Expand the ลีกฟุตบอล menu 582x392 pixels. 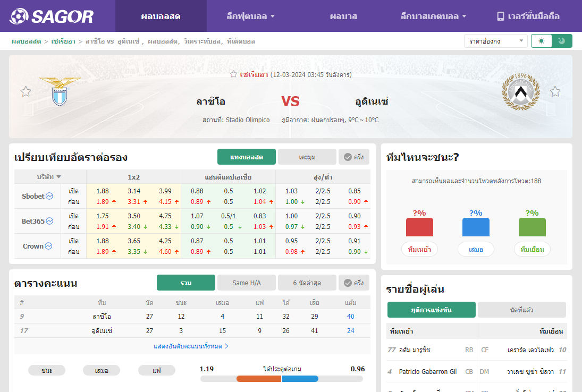250,16
